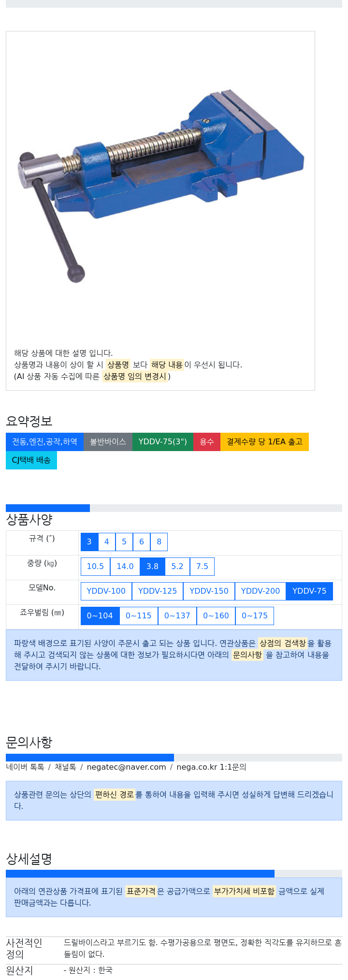Select the 전동,엔진,공작,하역 category tag

pyautogui.click(x=44, y=442)
